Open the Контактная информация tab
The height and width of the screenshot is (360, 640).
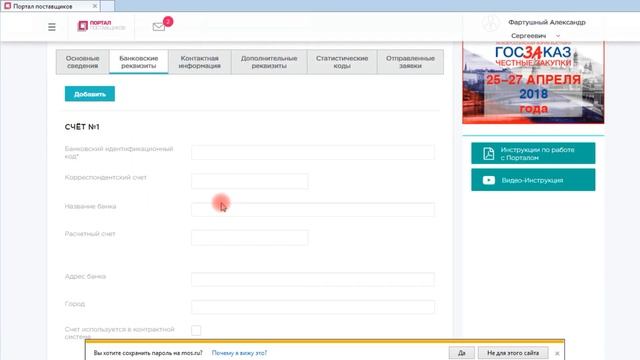pyautogui.click(x=200, y=62)
